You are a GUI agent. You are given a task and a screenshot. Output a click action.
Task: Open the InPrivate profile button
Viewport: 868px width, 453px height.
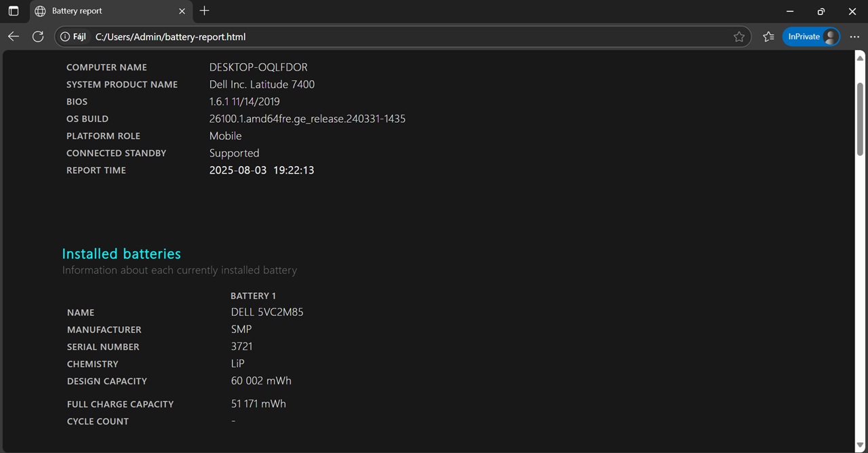pos(811,37)
